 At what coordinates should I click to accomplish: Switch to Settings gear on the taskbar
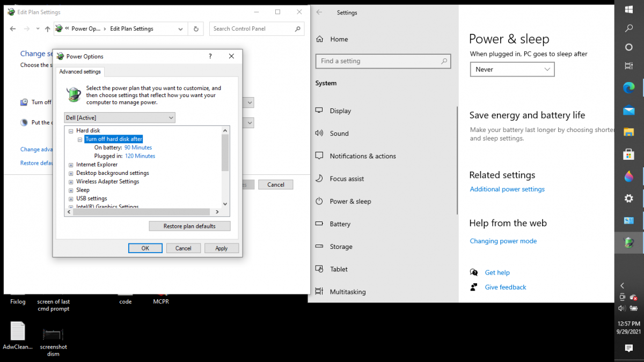(x=628, y=198)
